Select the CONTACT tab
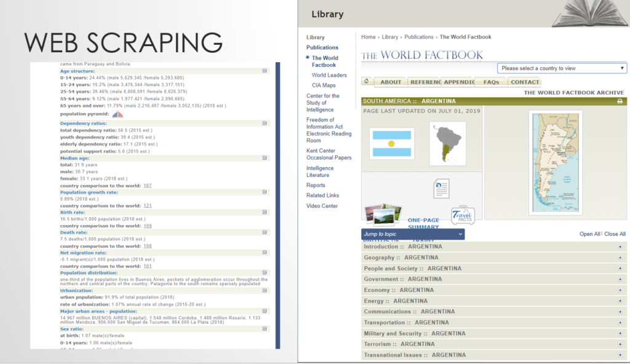The height and width of the screenshot is (364, 630). 524,82
